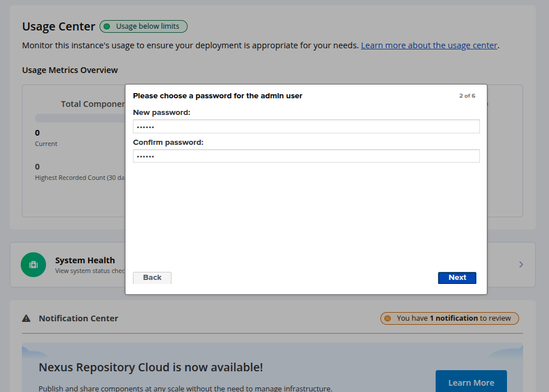Open Learn more about the usage center link
This screenshot has width=549, height=392.
click(x=429, y=45)
